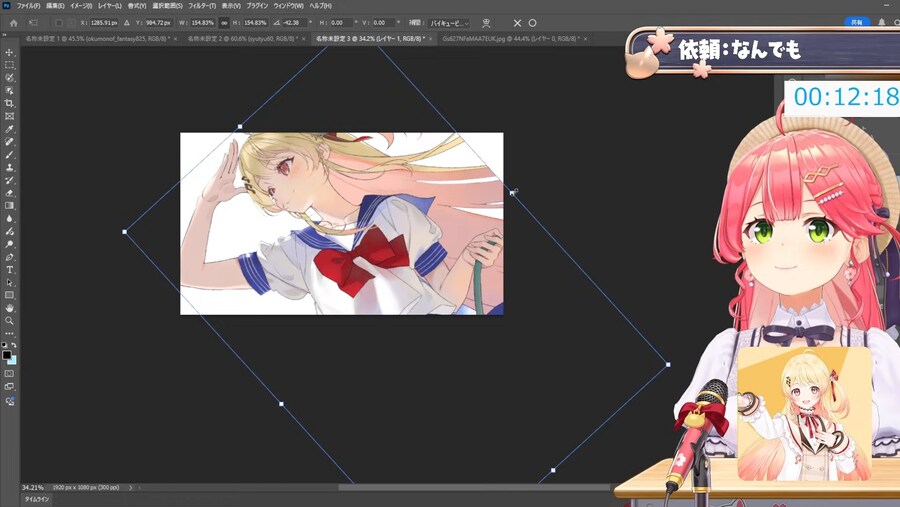Click the background color swatch
Screen dimensions: 900x507
(x=13, y=361)
